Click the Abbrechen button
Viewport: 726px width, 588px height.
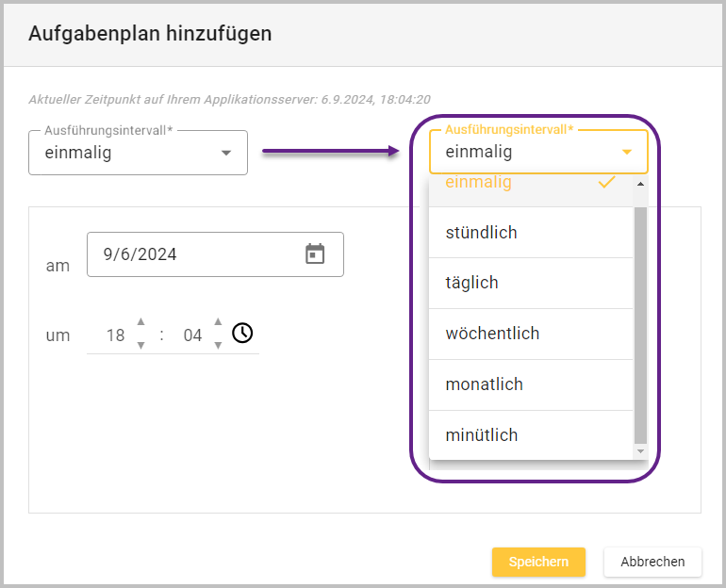pos(652,562)
